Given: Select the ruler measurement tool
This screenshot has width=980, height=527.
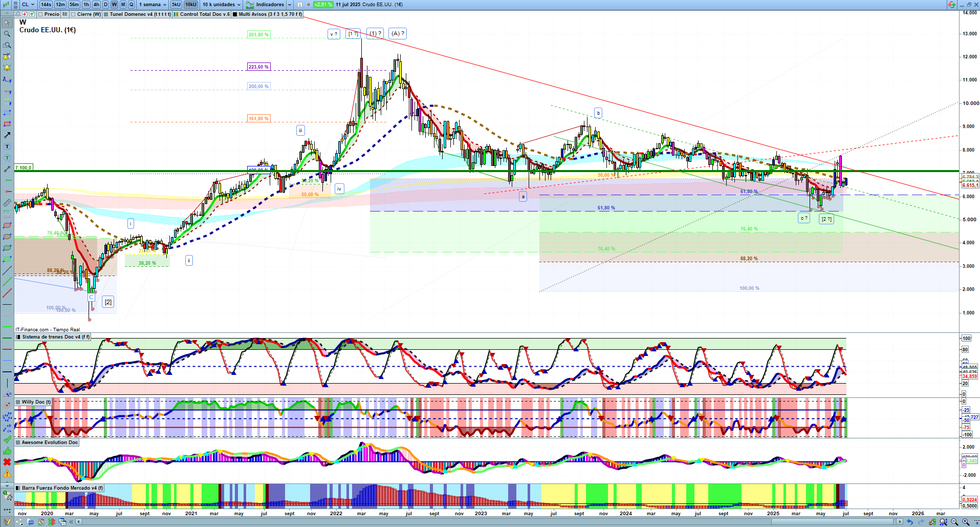Looking at the screenshot, I should tap(7, 203).
